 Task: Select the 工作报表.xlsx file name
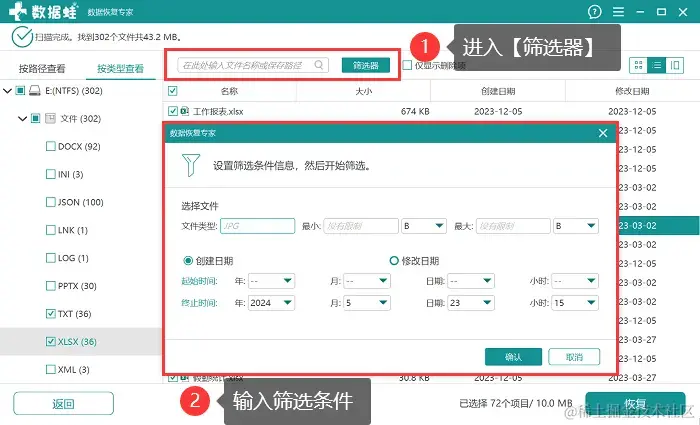point(218,112)
